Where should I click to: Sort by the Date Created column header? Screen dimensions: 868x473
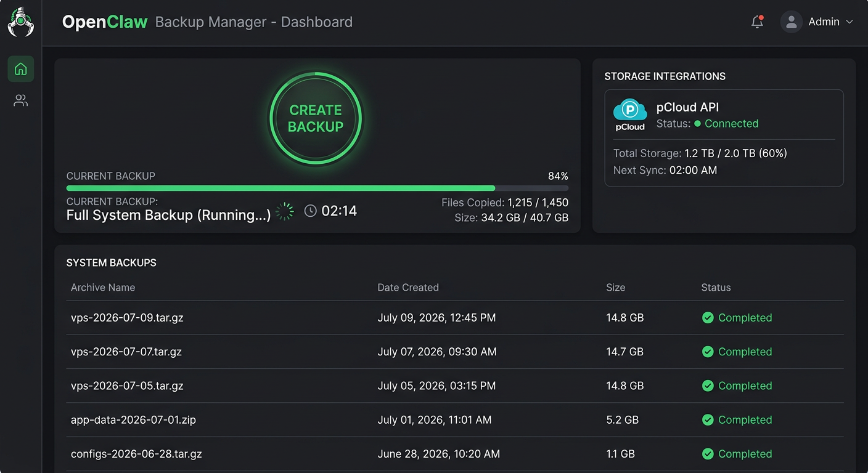tap(408, 288)
